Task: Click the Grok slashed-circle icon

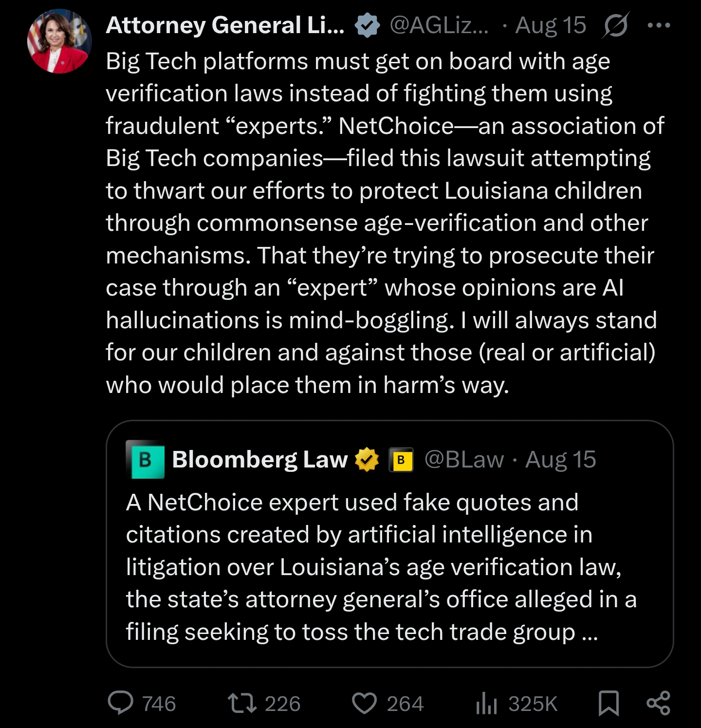Action: point(615,25)
